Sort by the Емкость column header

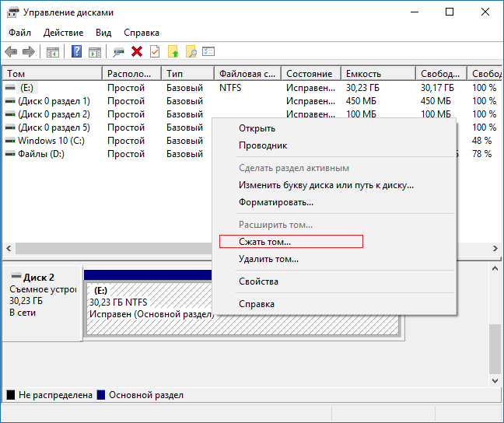pyautogui.click(x=378, y=74)
